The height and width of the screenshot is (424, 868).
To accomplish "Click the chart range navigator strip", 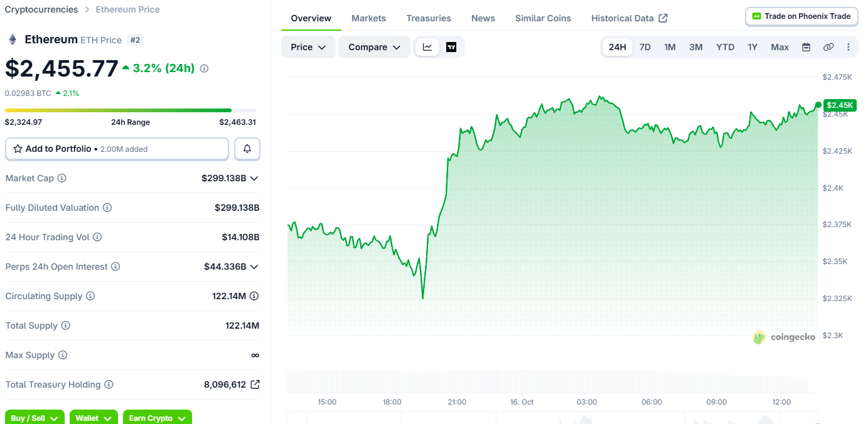I will pos(553,418).
